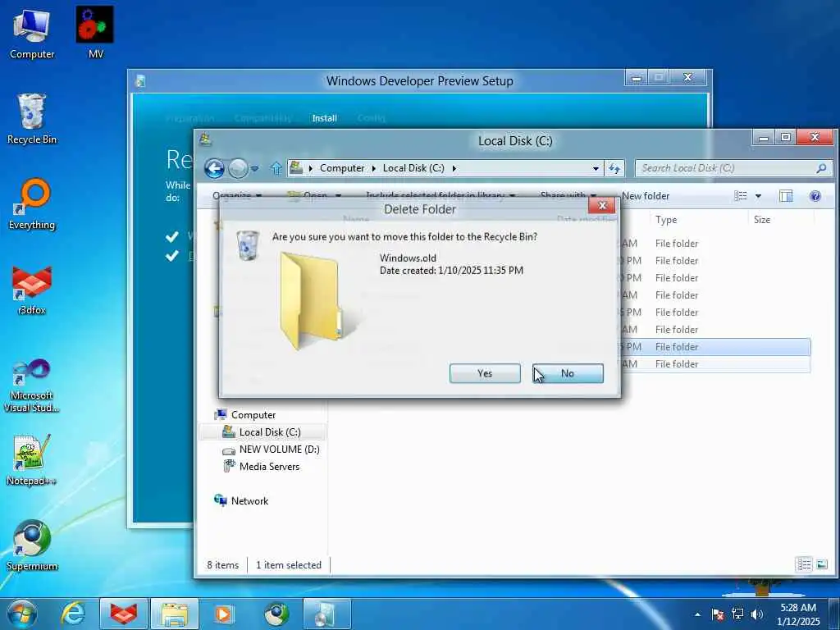This screenshot has width=840, height=630.
Task: Select Computer in the address breadcrumb
Action: click(x=342, y=168)
